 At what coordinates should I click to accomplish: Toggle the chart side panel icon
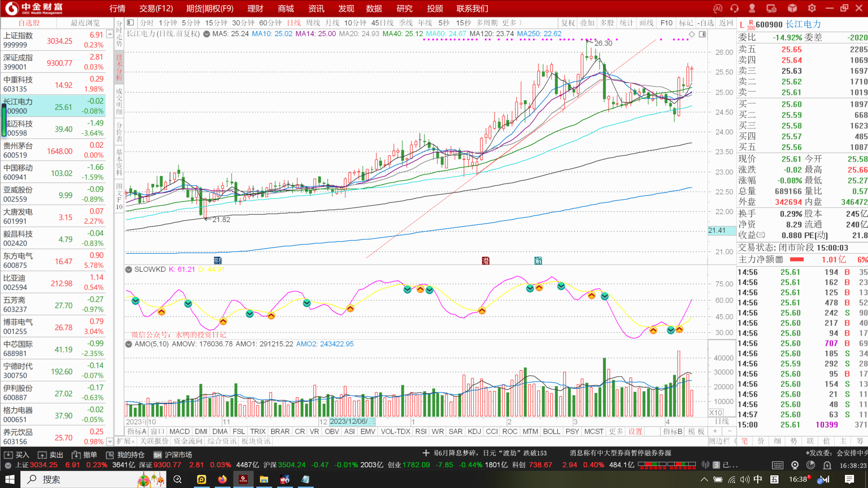coord(702,34)
